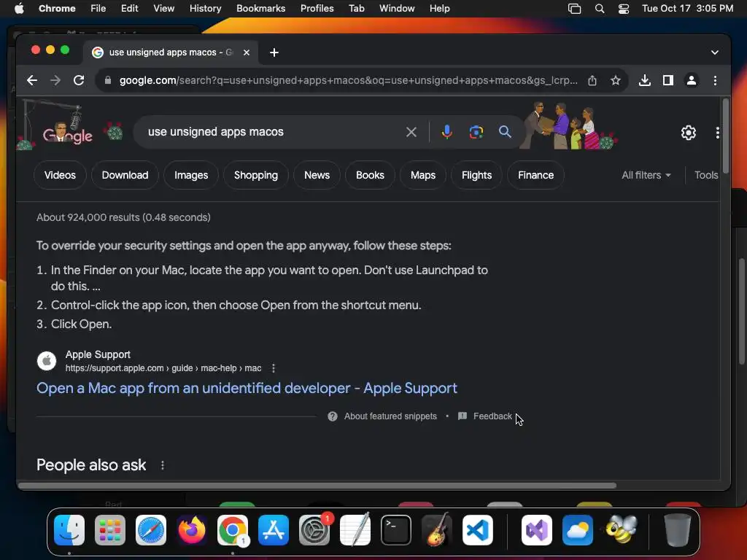
Task: Switch to Flights results
Action: coord(476,175)
